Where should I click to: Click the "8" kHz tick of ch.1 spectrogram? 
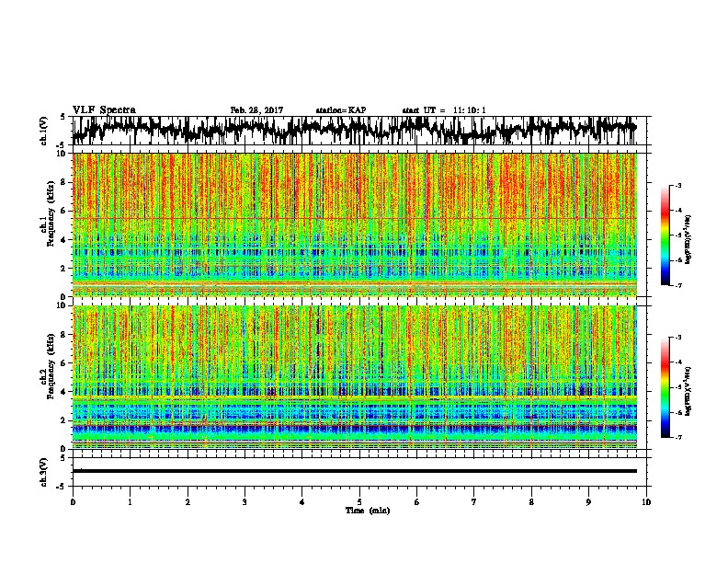click(65, 182)
